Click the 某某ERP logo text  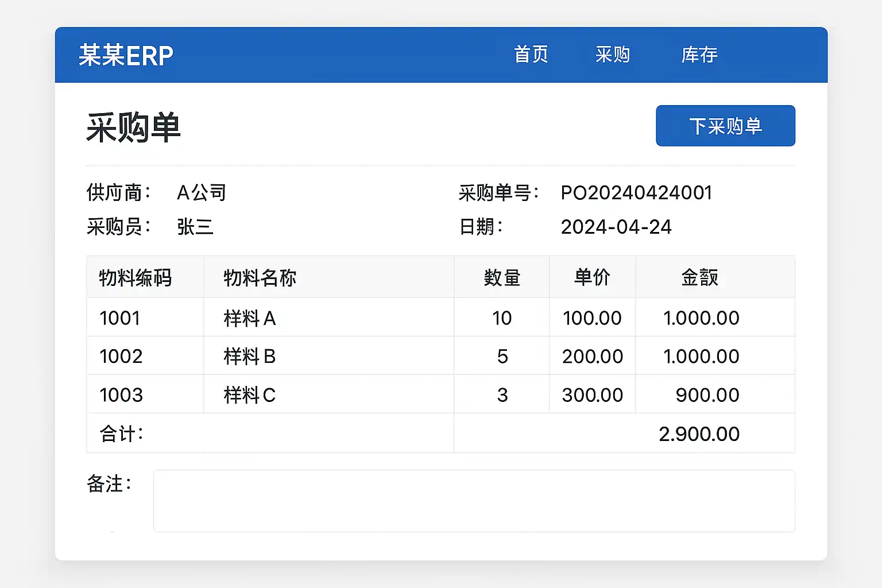(126, 56)
